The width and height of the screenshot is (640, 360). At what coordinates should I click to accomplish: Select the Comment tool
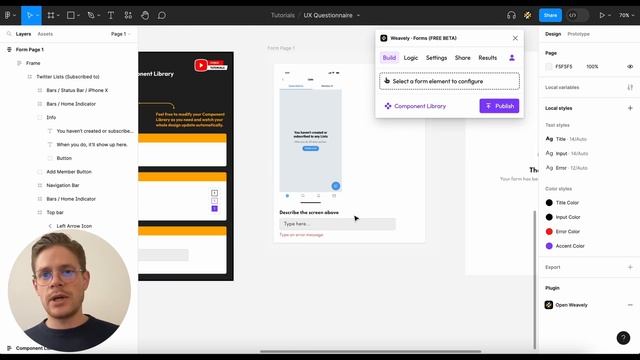click(162, 15)
